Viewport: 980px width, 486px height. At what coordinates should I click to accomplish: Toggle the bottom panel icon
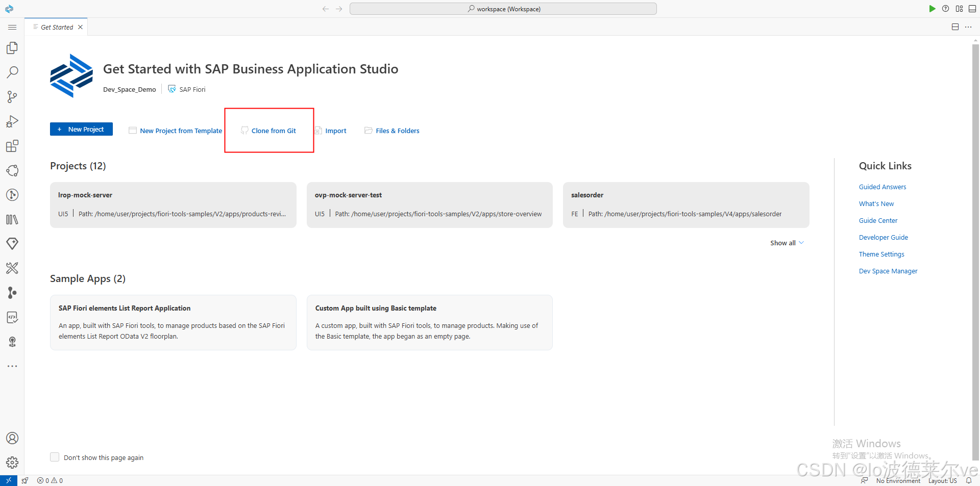pos(972,9)
